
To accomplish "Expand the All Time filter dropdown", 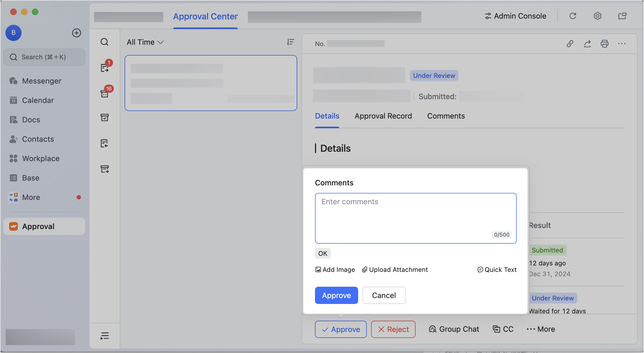I will point(145,42).
